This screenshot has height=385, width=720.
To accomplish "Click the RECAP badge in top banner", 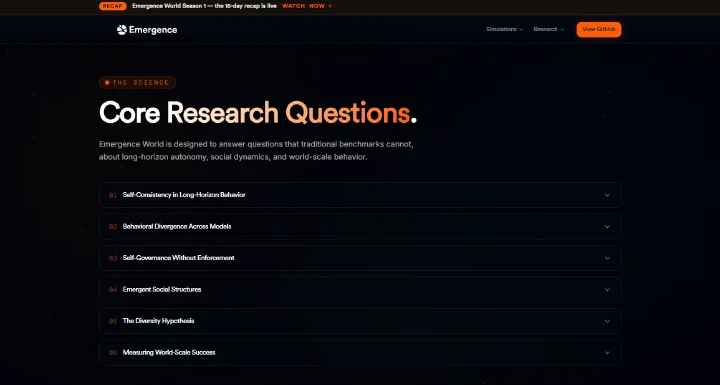I will coord(112,6).
